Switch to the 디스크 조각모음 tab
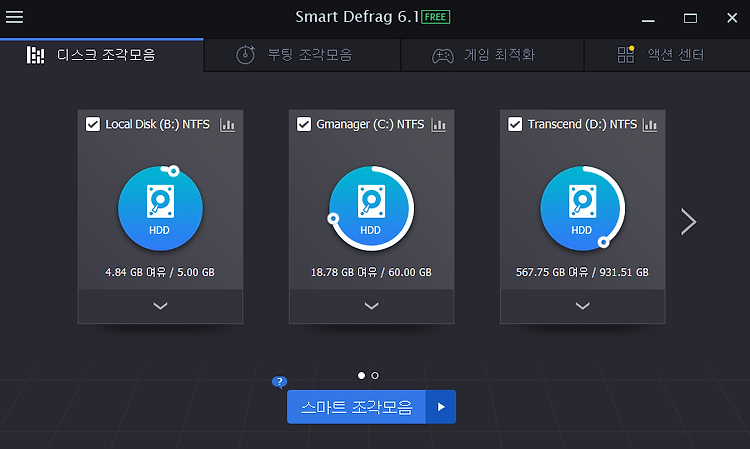This screenshot has height=449, width=750. 101,55
